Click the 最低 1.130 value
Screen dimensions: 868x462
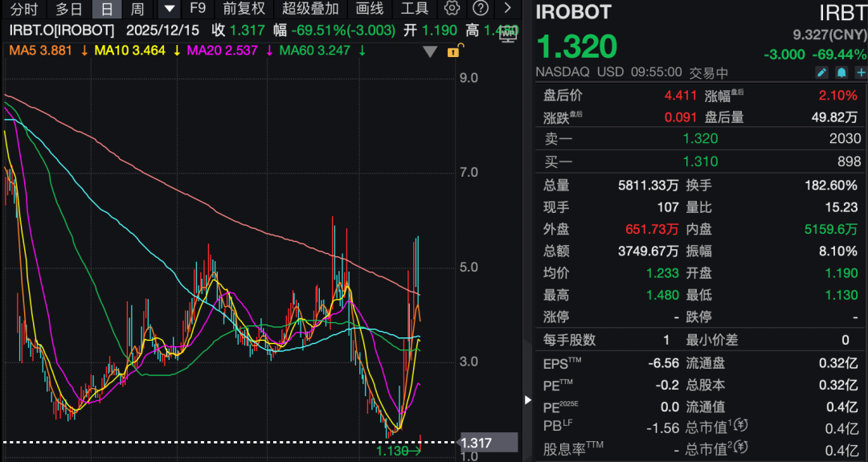point(841,296)
